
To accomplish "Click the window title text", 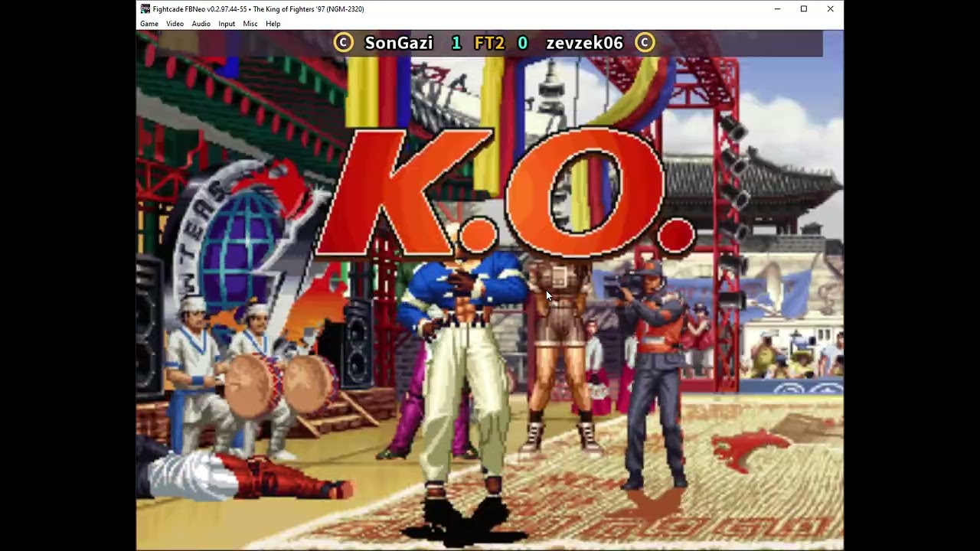I will tap(259, 9).
